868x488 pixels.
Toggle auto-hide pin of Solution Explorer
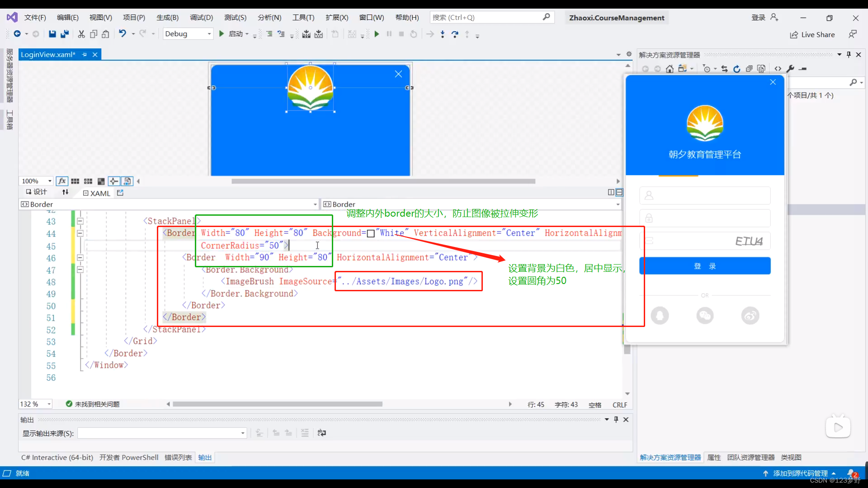coord(849,54)
